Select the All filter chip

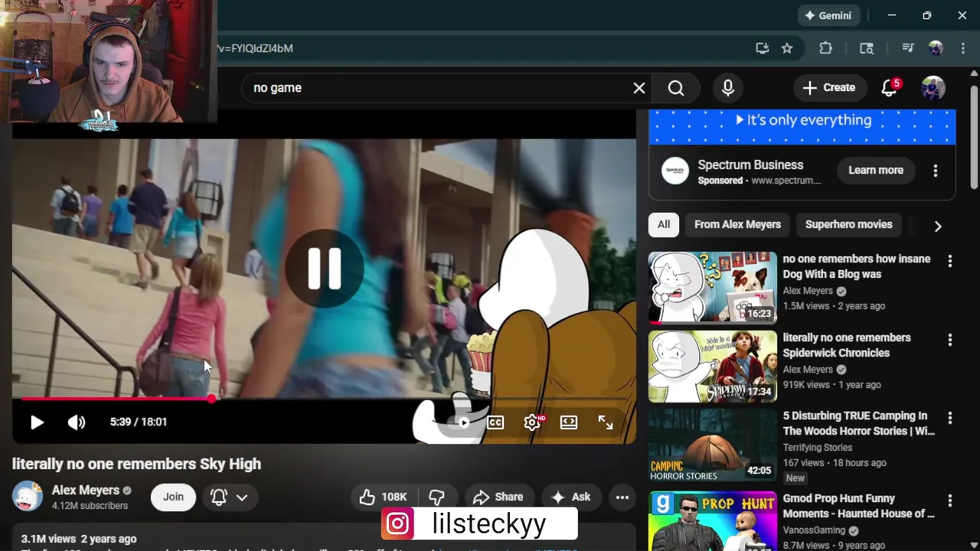pyautogui.click(x=664, y=224)
